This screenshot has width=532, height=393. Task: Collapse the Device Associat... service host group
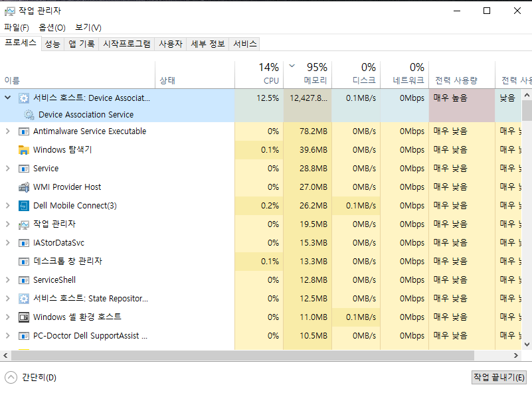point(8,98)
